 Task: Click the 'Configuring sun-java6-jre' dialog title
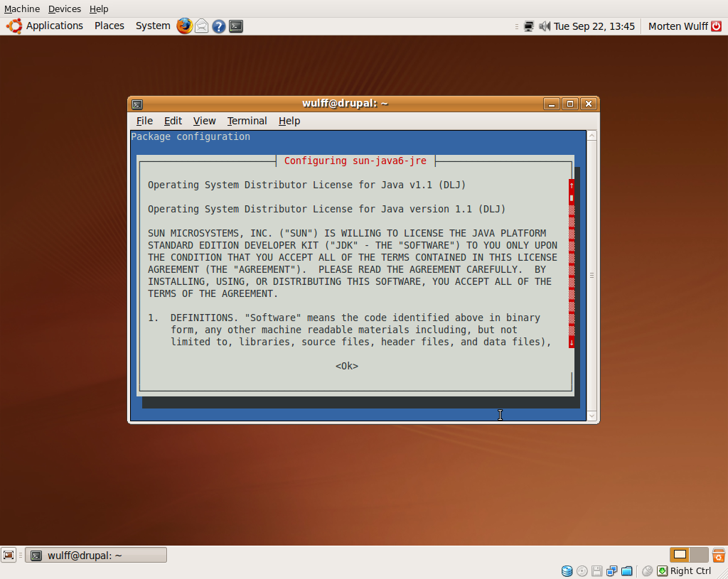pos(355,161)
